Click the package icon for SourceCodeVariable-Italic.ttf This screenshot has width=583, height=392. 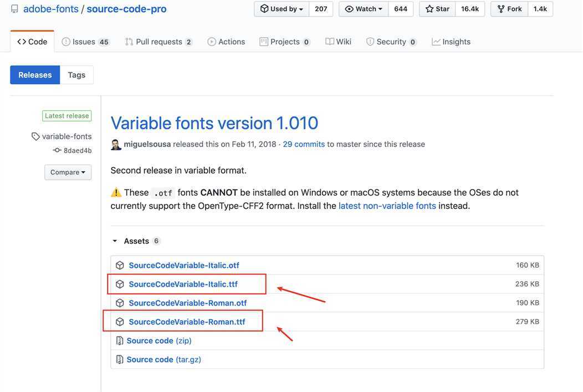120,284
